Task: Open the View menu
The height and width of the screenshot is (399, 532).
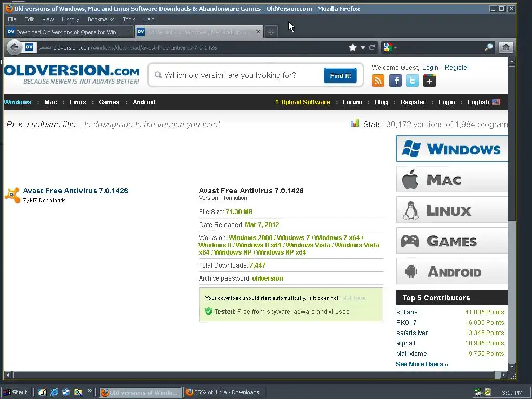Action: (x=48, y=19)
